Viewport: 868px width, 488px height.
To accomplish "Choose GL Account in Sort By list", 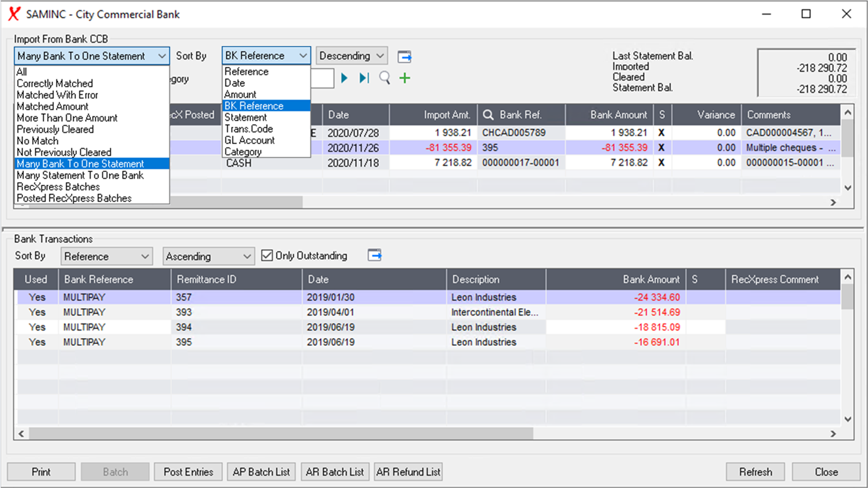I will [x=249, y=141].
